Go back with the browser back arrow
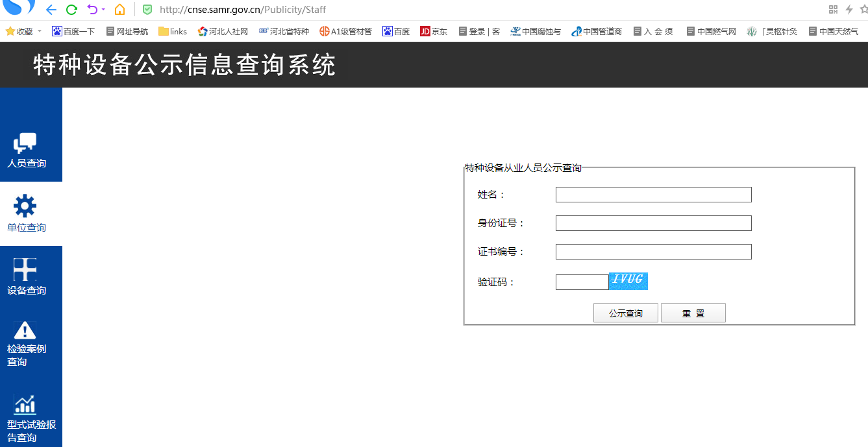Image resolution: width=868 pixels, height=447 pixels. tap(51, 10)
